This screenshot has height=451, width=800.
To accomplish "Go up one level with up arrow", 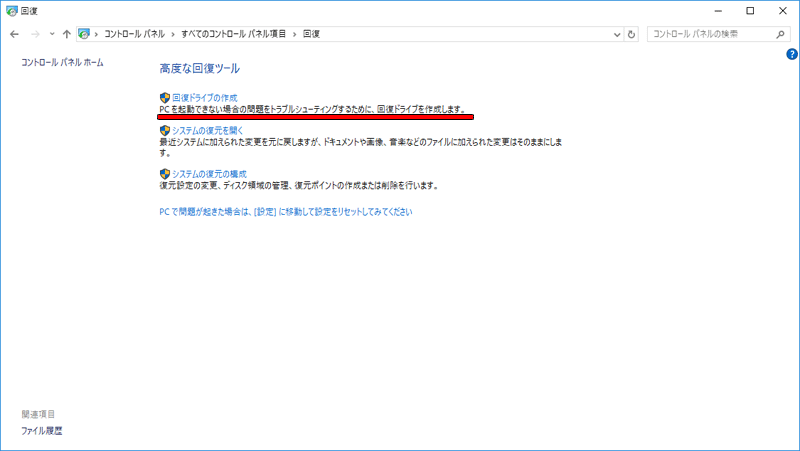I will pos(66,34).
